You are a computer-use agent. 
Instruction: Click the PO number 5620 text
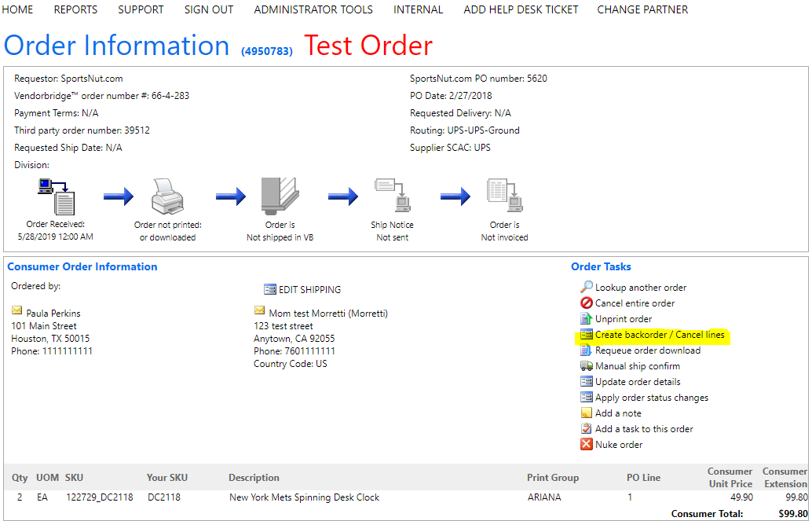[537, 79]
